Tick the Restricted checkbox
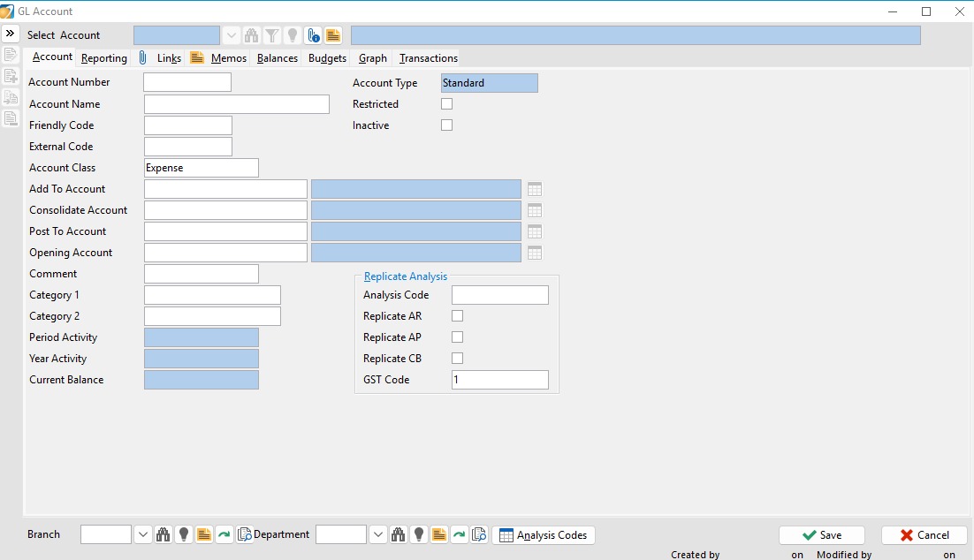The height and width of the screenshot is (560, 974). pyautogui.click(x=446, y=103)
